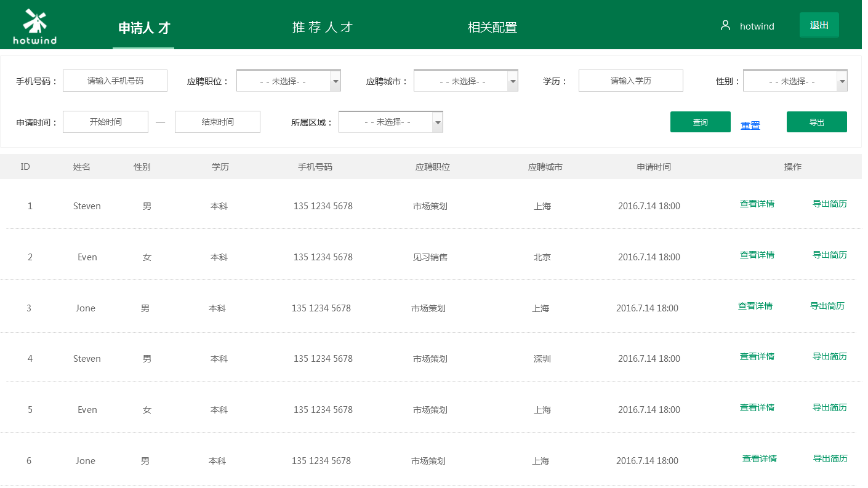Click 导出简历 for row 3 Jone
This screenshot has width=868, height=488.
click(827, 306)
